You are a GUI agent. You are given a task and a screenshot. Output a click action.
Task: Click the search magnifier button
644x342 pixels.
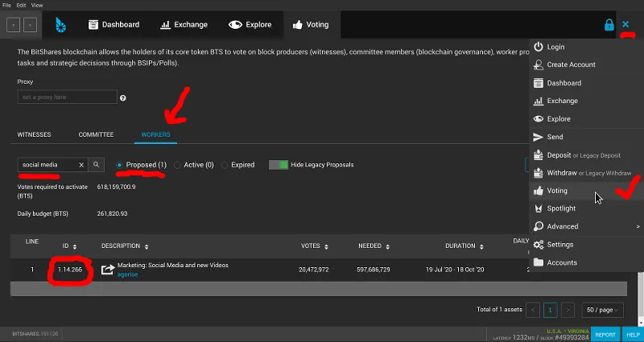click(96, 165)
